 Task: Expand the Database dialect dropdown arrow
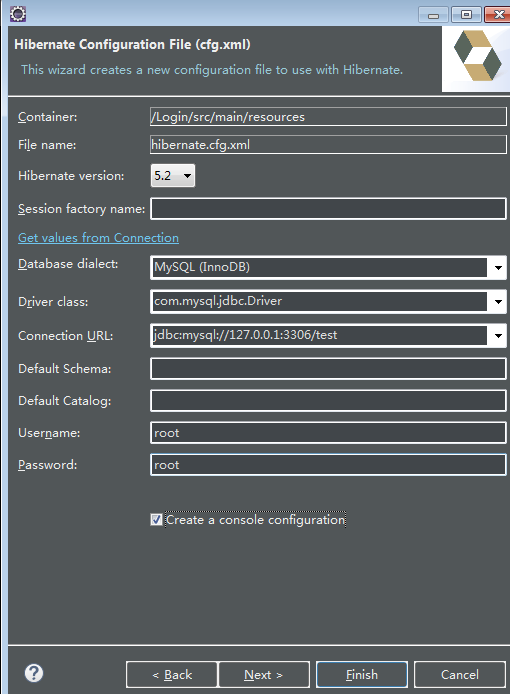click(x=498, y=267)
